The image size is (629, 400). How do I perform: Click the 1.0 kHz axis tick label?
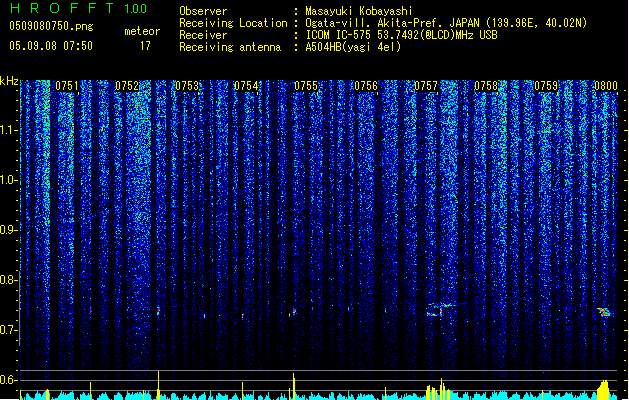point(9,180)
